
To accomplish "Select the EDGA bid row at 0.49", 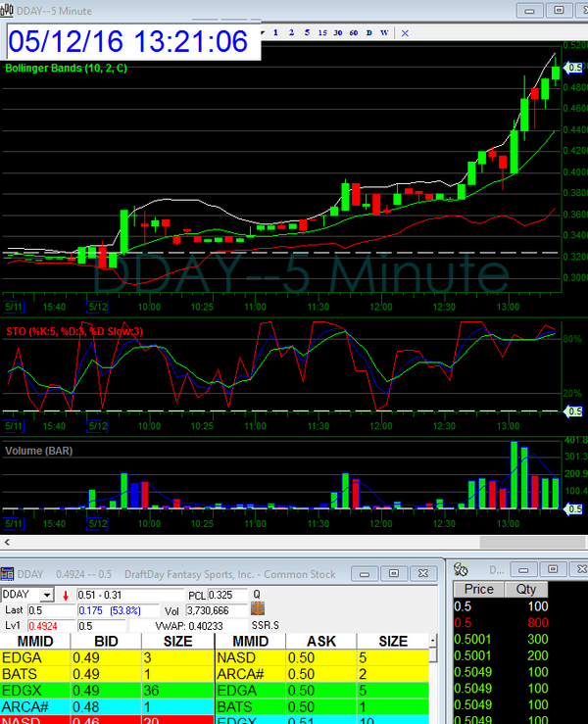I will (x=107, y=658).
